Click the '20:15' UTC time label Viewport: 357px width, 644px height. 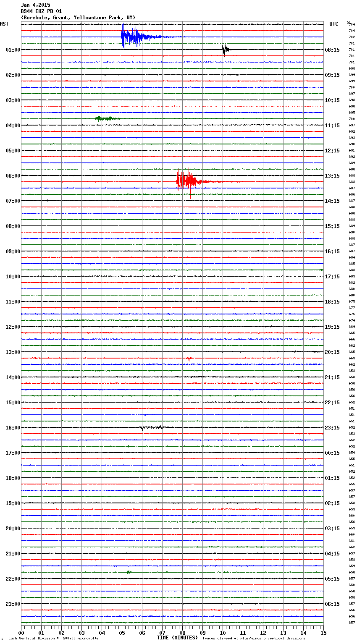(x=332, y=352)
